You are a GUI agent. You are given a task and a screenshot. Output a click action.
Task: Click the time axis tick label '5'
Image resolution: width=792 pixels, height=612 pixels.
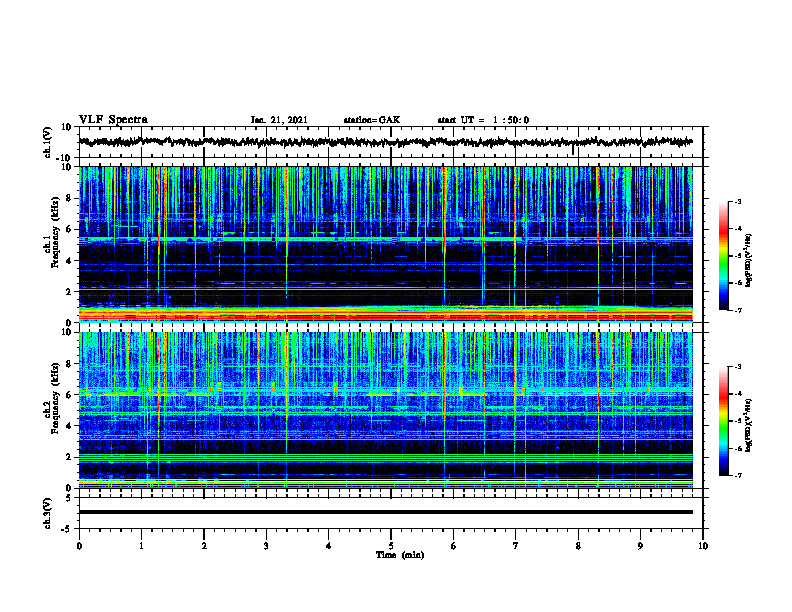coord(391,546)
